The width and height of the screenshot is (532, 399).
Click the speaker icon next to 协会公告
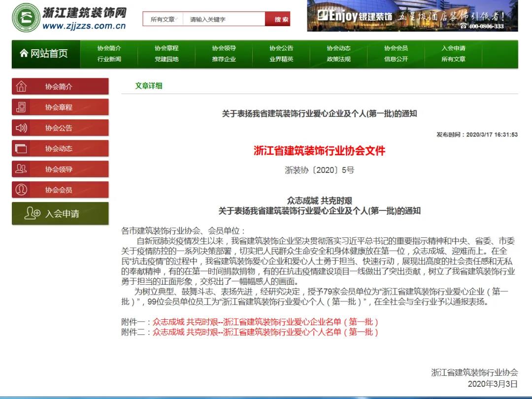[21, 128]
